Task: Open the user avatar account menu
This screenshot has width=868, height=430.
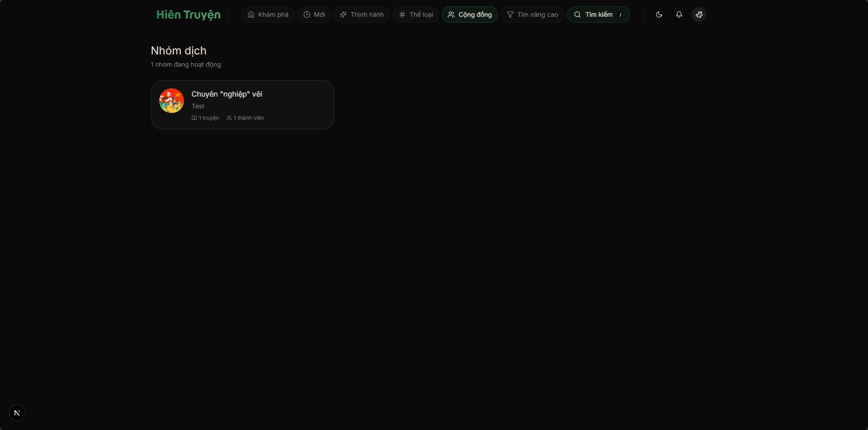Action: [699, 15]
